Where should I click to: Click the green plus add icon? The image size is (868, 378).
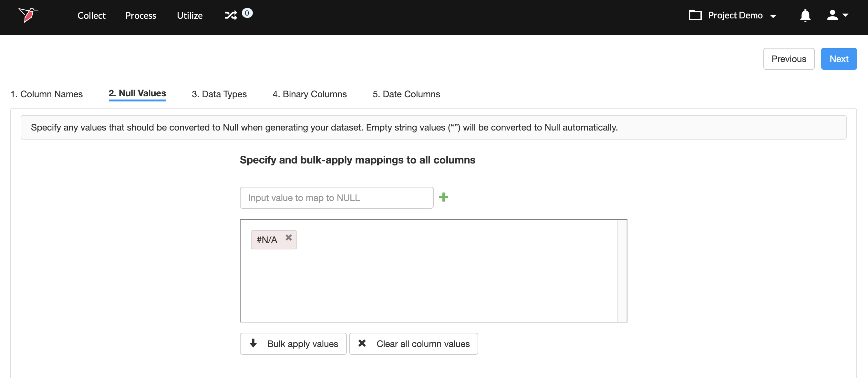(x=443, y=197)
